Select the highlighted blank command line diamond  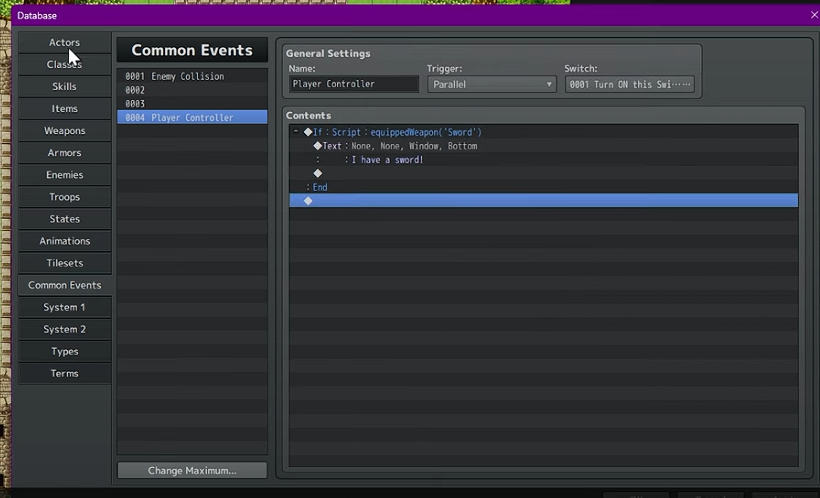(308, 201)
